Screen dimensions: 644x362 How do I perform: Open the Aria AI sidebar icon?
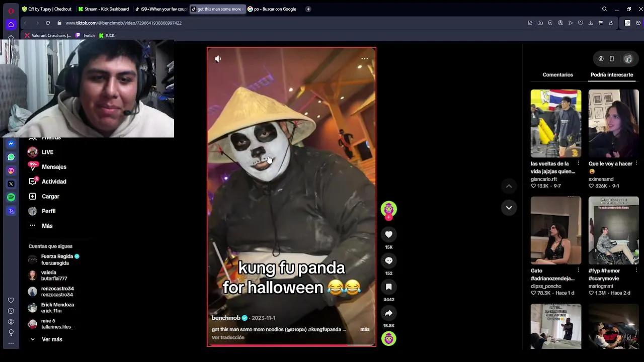pos(11,211)
